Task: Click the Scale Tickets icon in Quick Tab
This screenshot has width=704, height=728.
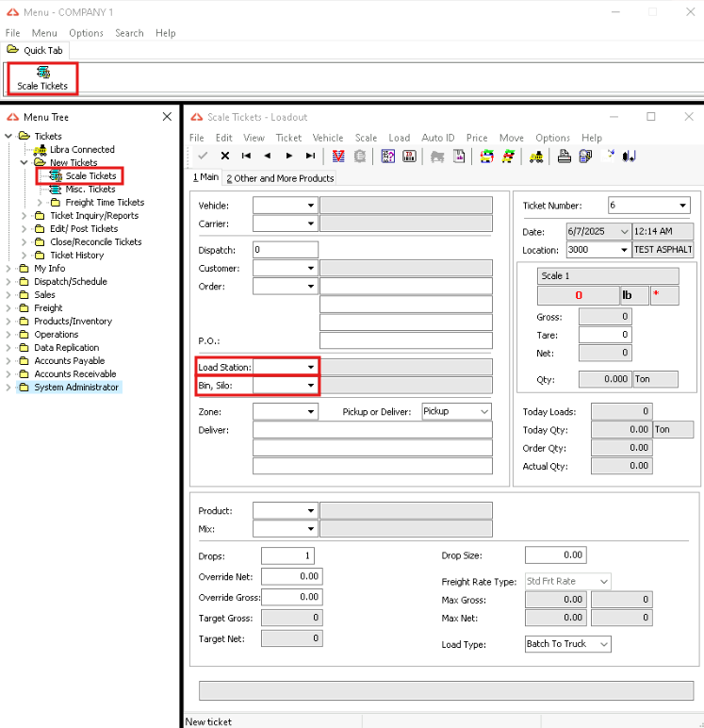Action: pos(42,78)
